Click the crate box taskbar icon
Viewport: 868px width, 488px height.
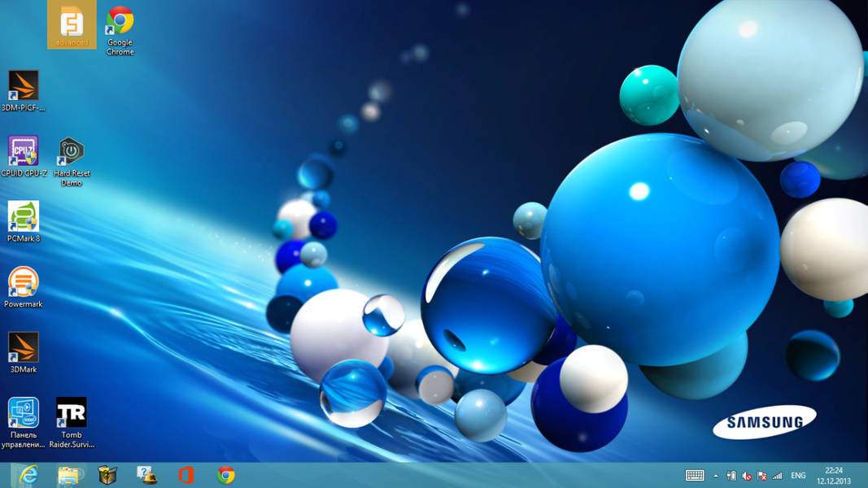click(107, 475)
